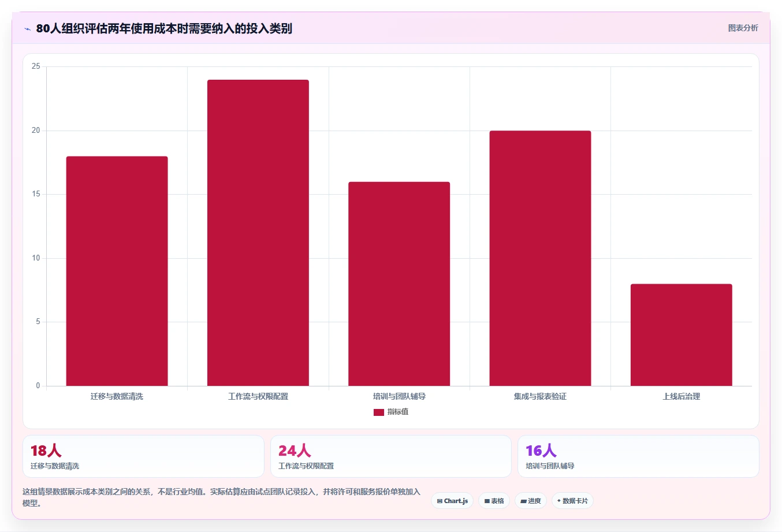Click the 迁移与数据清洗 axis label
The width and height of the screenshot is (782, 532).
(117, 396)
